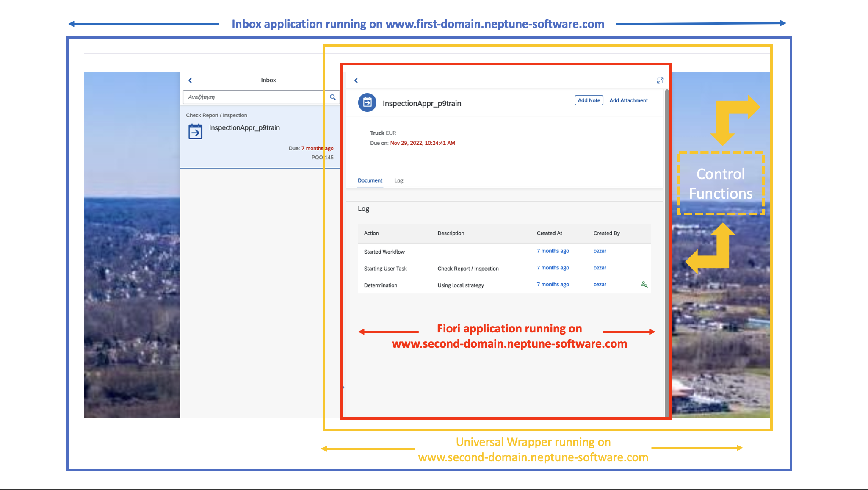Click the magnifier search icon
The width and height of the screenshot is (868, 490).
[x=333, y=97]
